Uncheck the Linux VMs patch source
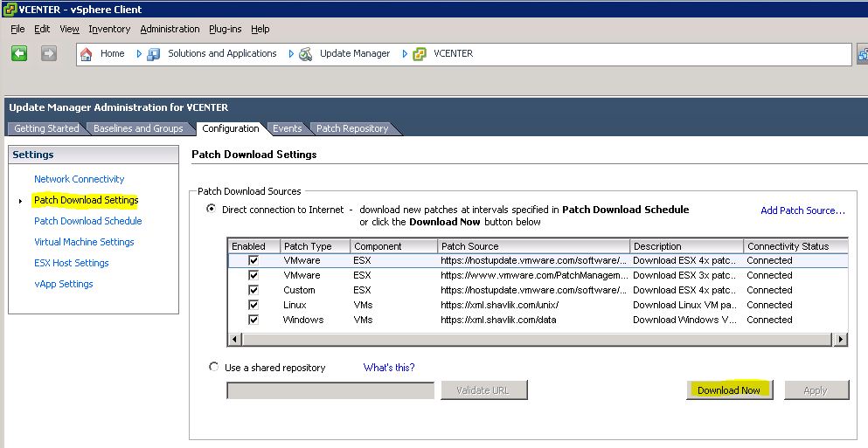The height and width of the screenshot is (448, 868). (253, 306)
